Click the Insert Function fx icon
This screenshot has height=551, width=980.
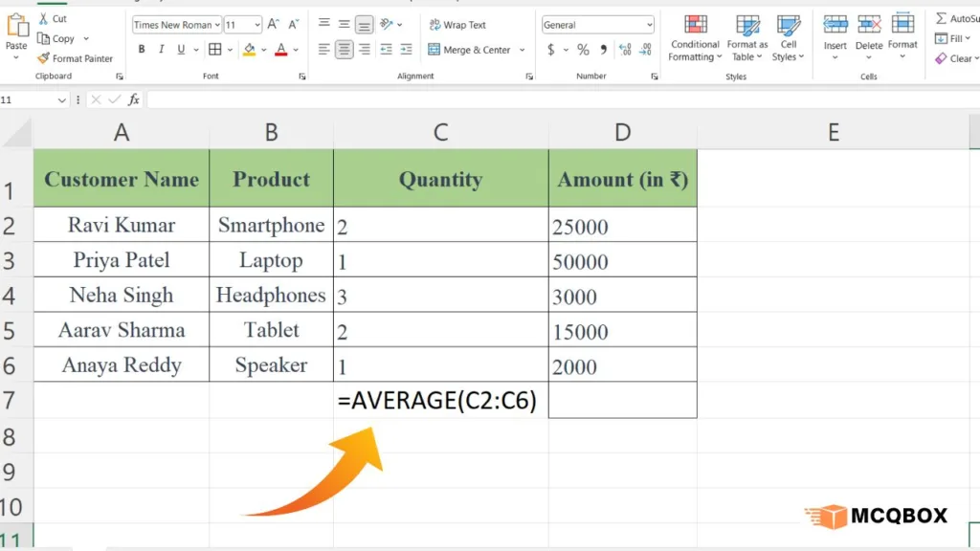pyautogui.click(x=134, y=99)
